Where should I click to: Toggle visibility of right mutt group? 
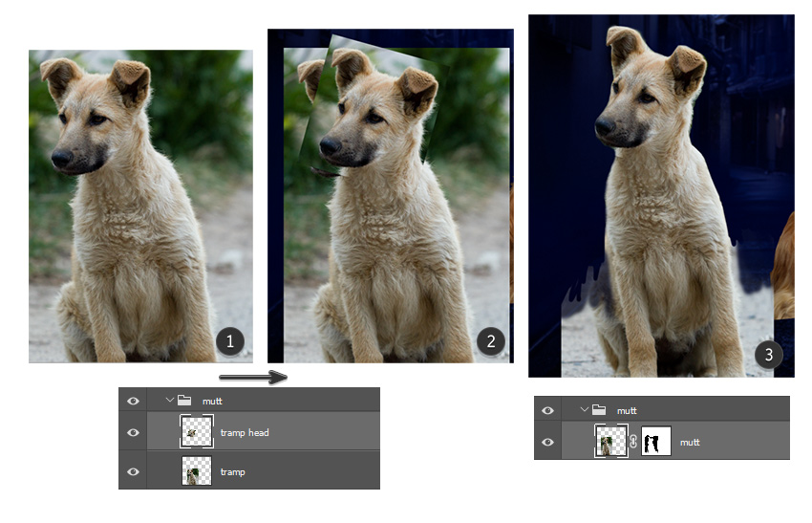(x=548, y=410)
